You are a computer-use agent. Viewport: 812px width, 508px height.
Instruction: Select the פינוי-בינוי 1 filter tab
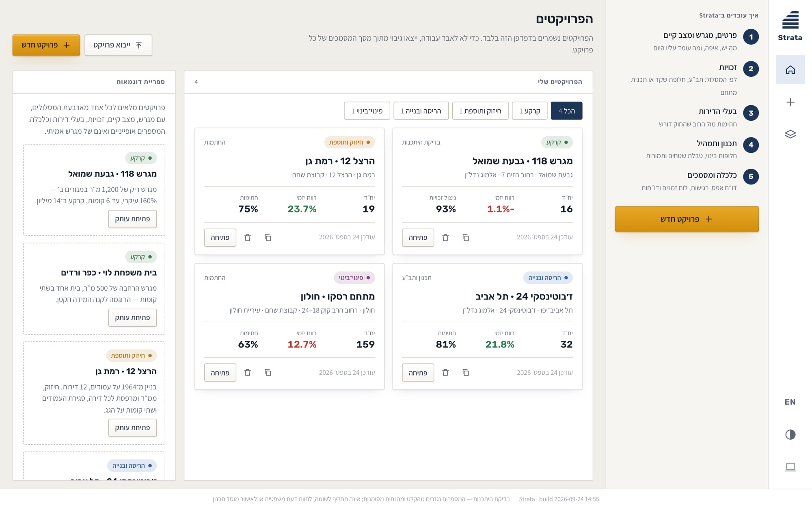click(x=367, y=111)
